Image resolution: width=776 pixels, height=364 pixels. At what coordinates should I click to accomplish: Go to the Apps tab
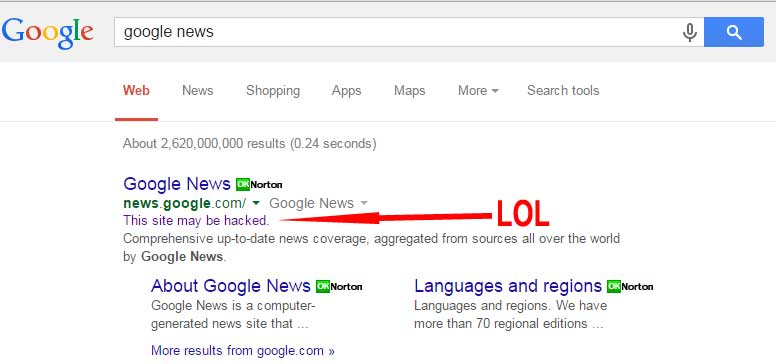pyautogui.click(x=346, y=91)
